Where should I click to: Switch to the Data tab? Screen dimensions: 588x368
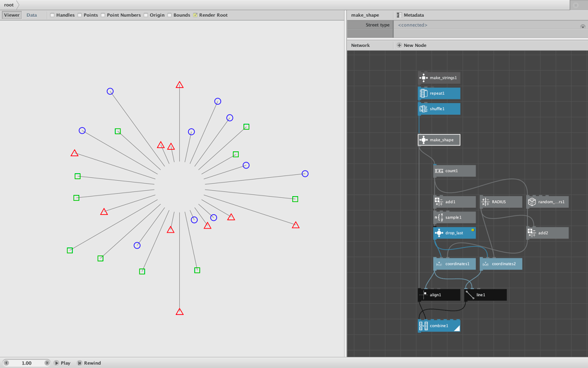32,15
